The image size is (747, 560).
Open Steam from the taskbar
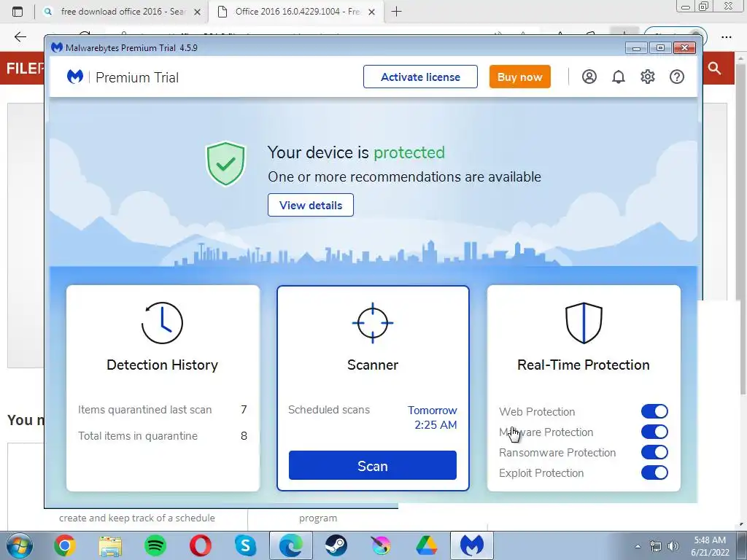(x=336, y=545)
